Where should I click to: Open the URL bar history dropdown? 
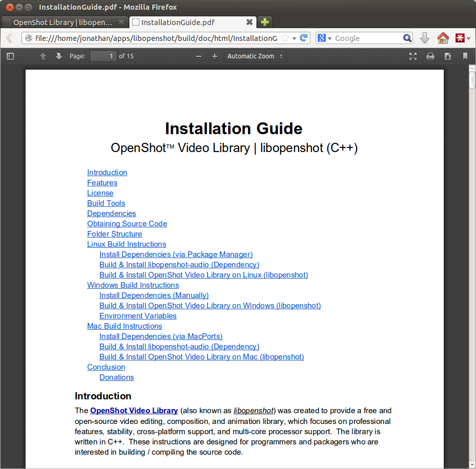coord(294,38)
